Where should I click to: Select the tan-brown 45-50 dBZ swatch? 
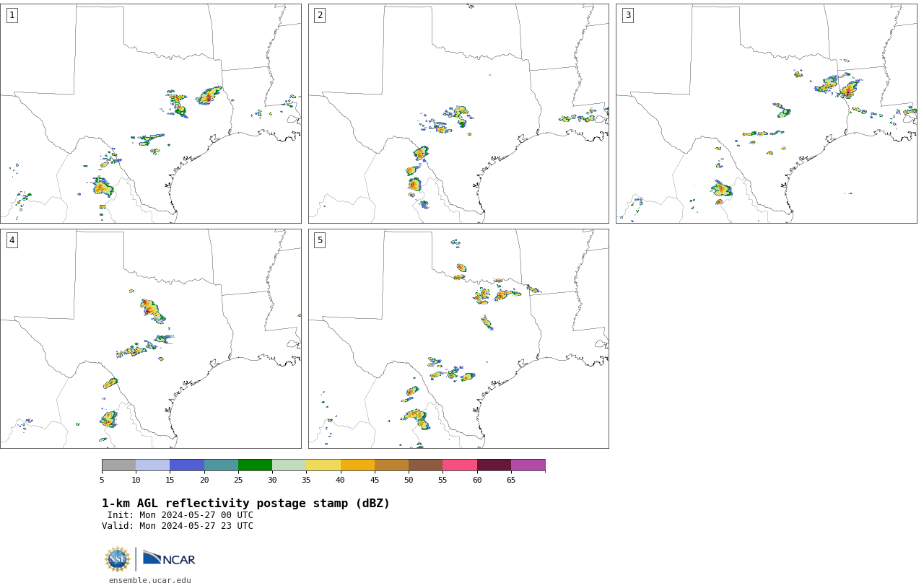point(391,465)
